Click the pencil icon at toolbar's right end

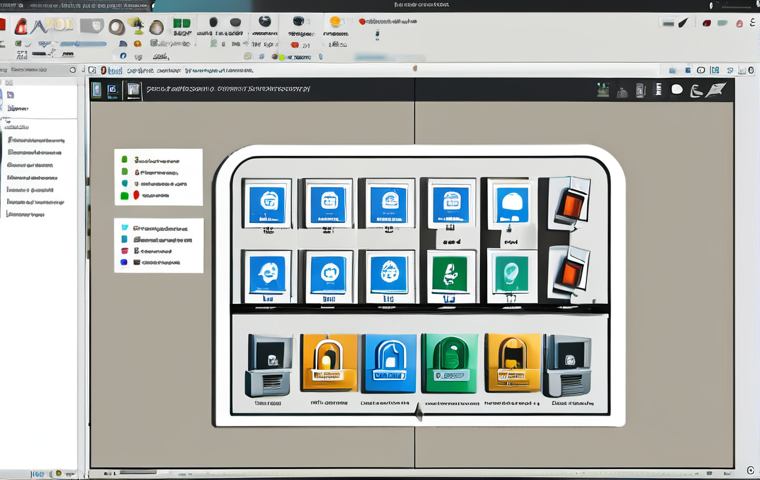tap(683, 23)
